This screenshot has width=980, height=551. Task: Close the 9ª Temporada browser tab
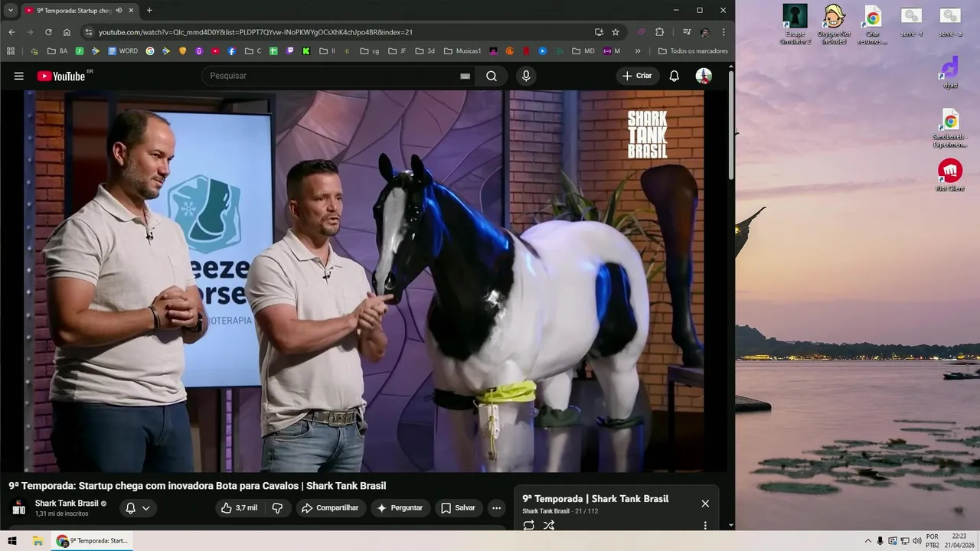tap(131, 11)
